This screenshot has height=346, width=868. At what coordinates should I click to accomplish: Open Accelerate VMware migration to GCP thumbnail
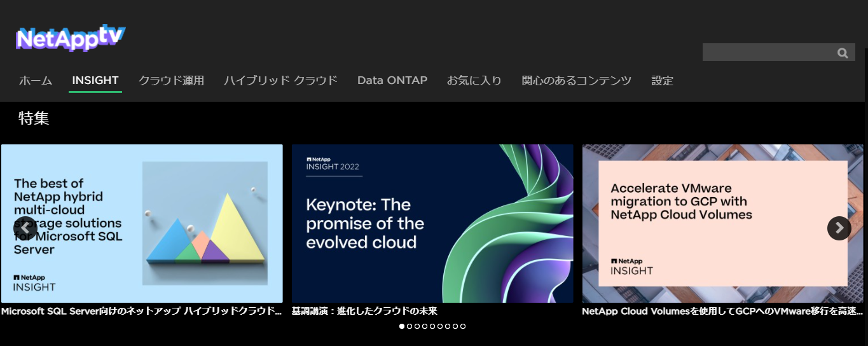pyautogui.click(x=723, y=223)
